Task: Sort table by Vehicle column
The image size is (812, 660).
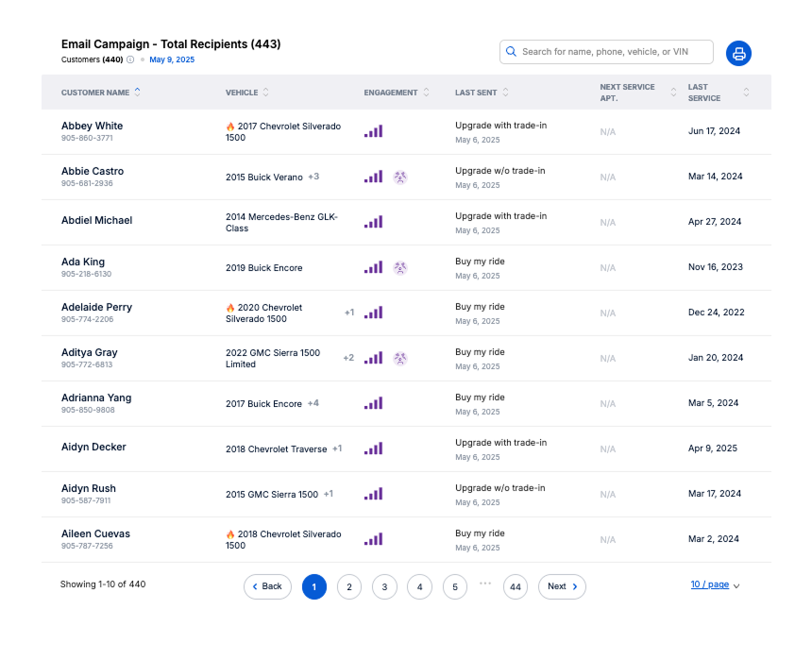Action: (265, 93)
